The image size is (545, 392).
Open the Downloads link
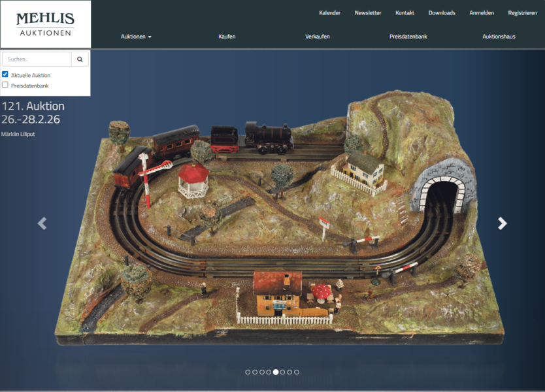[x=442, y=13]
